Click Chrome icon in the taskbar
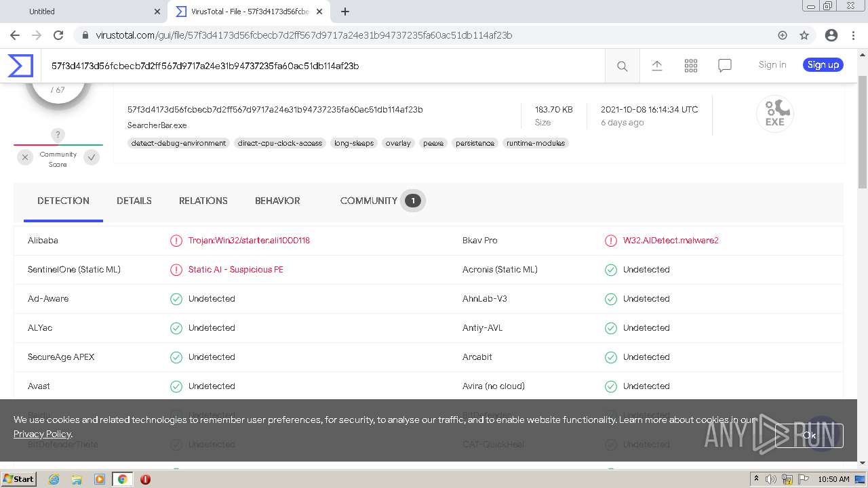Screen dimensions: 868x488 [122, 479]
